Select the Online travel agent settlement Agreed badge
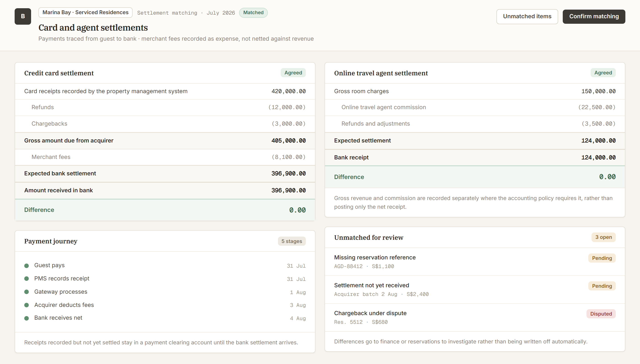The height and width of the screenshot is (364, 640). (603, 73)
